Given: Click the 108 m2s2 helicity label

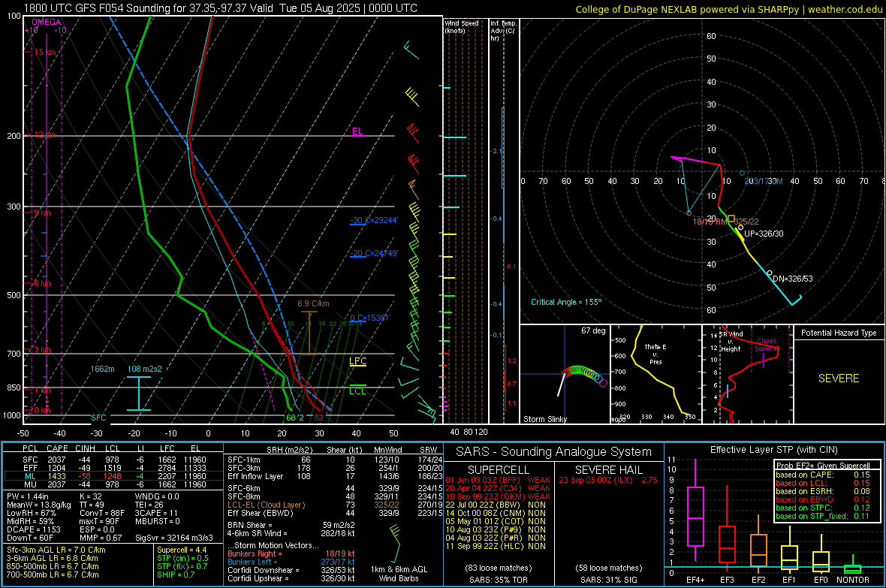Looking at the screenshot, I should [145, 369].
